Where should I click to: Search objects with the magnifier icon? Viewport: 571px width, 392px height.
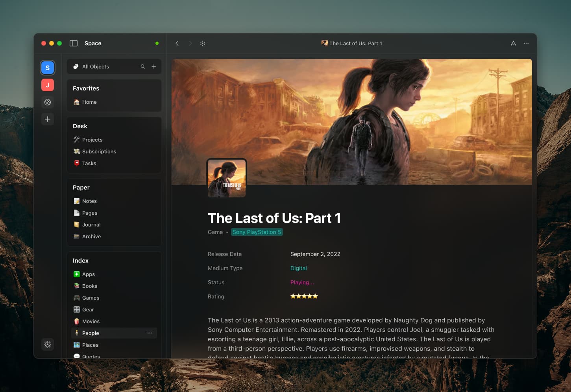coord(143,66)
